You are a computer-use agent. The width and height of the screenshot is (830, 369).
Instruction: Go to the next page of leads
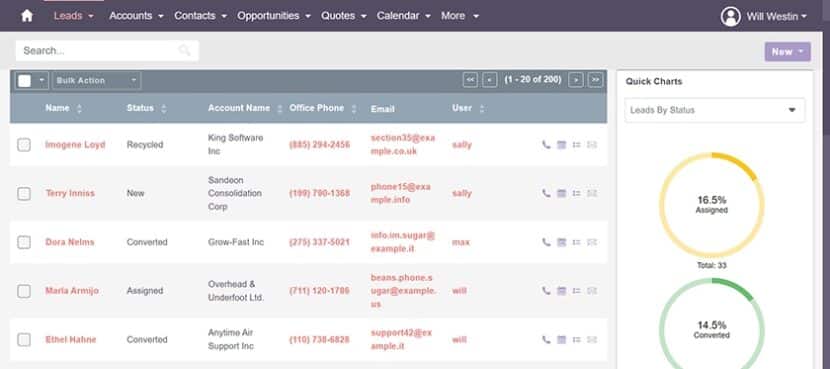(576, 80)
